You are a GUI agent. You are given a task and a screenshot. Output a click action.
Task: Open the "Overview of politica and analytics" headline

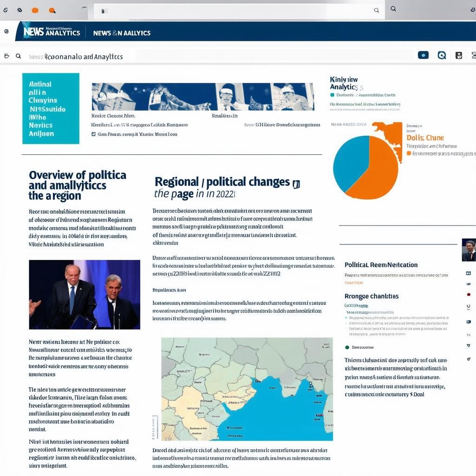pos(77,185)
